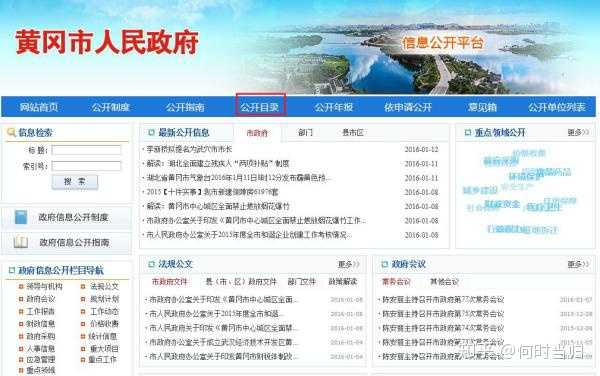Select the 县（市、区）政府文件 tab

(241, 282)
